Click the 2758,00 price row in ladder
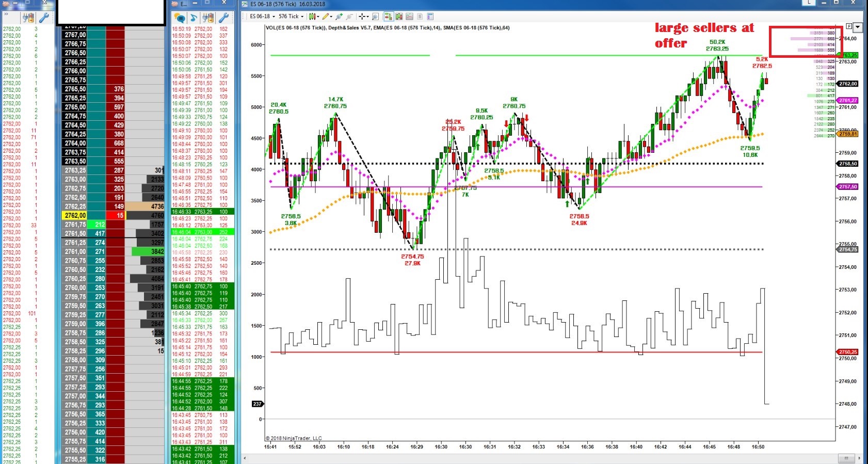The width and height of the screenshot is (868, 464). click(75, 360)
